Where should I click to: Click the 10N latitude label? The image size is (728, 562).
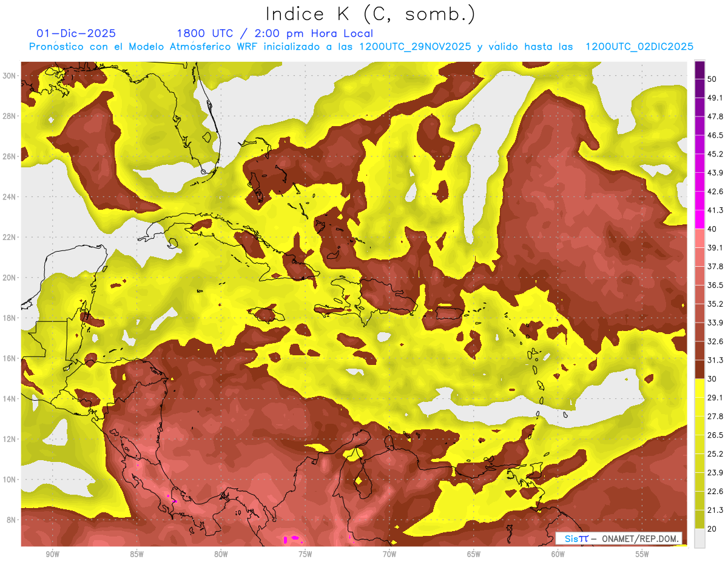point(9,479)
